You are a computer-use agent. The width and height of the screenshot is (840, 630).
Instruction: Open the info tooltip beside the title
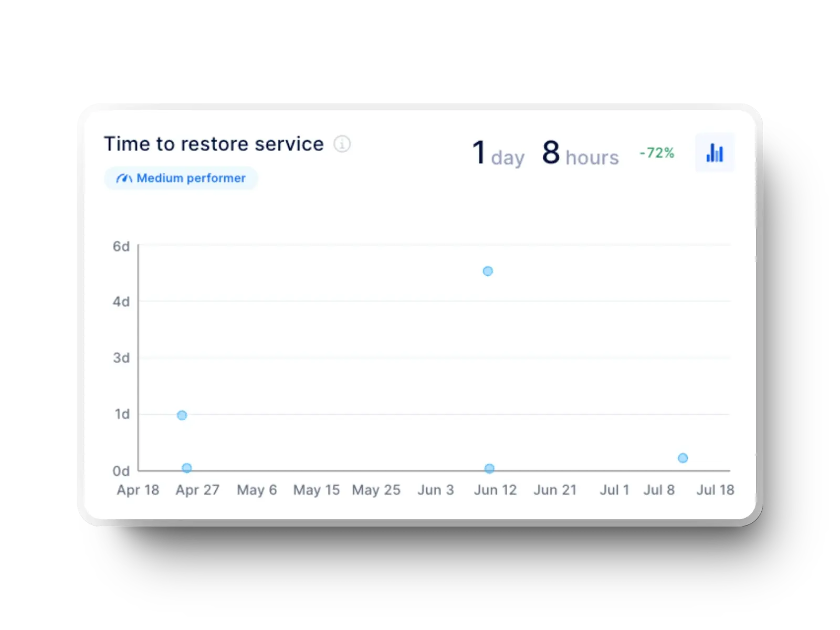[343, 144]
